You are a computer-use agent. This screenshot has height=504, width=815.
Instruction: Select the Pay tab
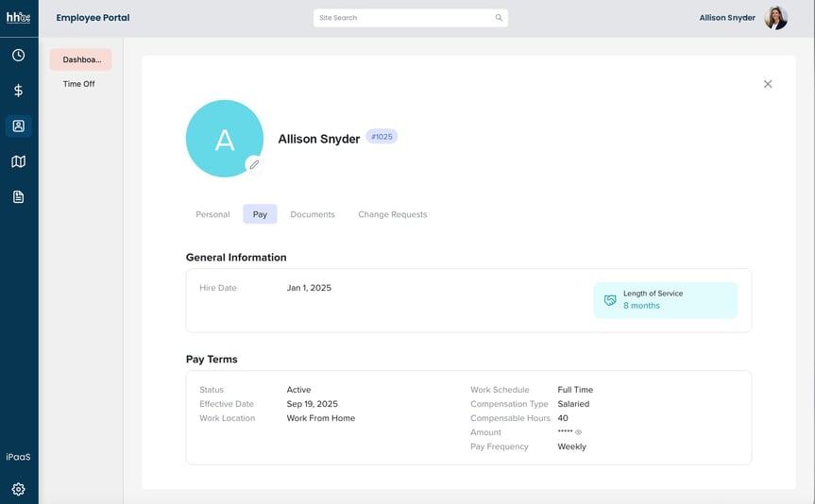tap(260, 214)
